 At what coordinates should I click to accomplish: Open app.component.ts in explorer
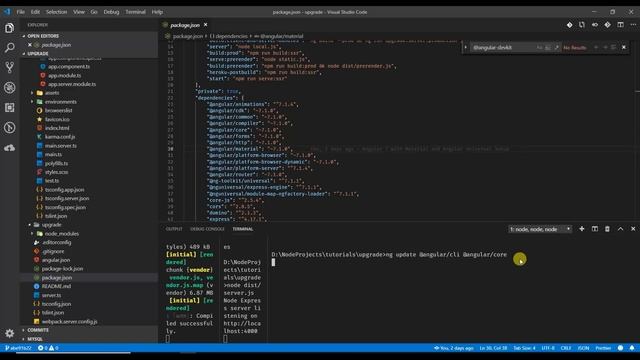click(69, 67)
